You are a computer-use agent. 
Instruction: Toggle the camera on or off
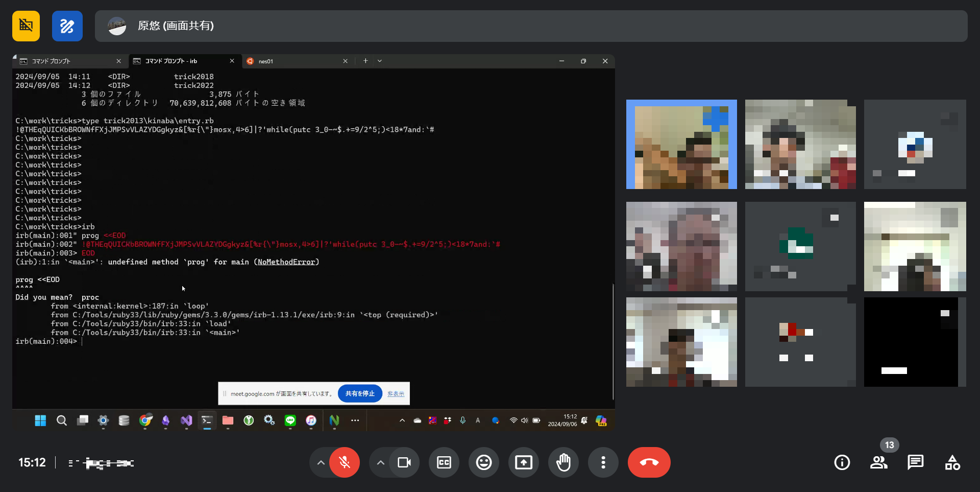[x=404, y=462]
